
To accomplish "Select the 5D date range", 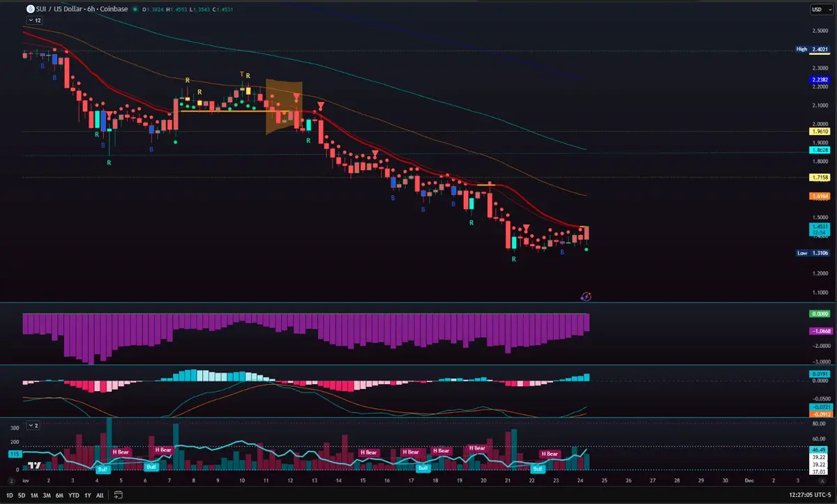I will [x=23, y=495].
